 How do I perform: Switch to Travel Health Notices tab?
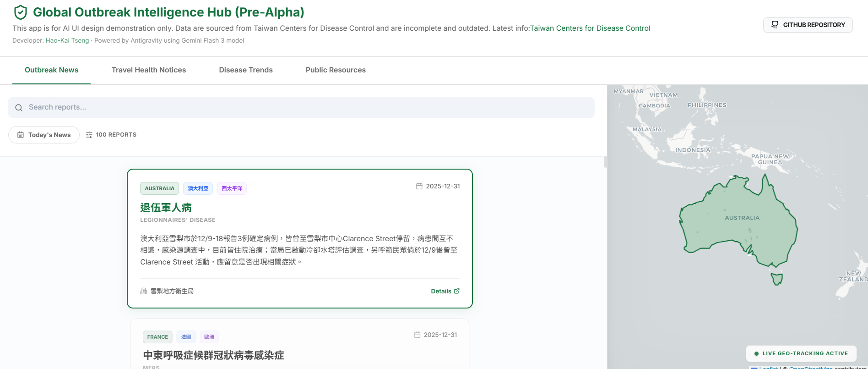pyautogui.click(x=149, y=70)
